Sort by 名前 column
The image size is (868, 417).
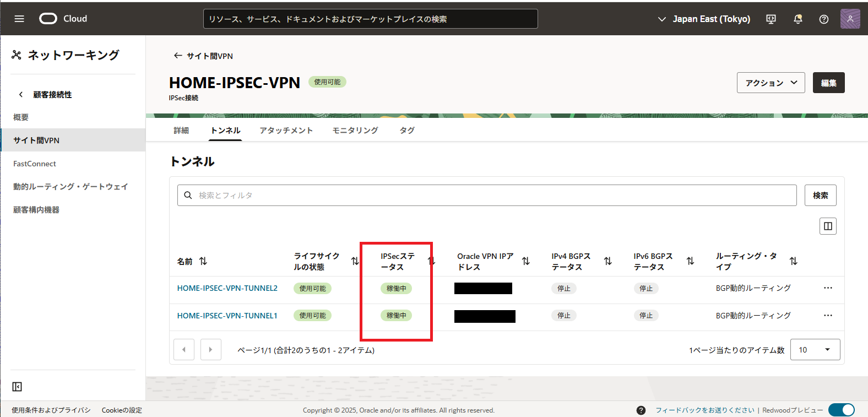203,261
